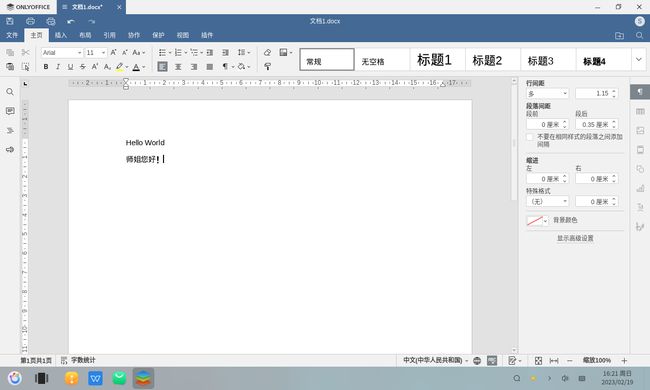
Task: Click the multilevel list icon
Action: point(194,53)
